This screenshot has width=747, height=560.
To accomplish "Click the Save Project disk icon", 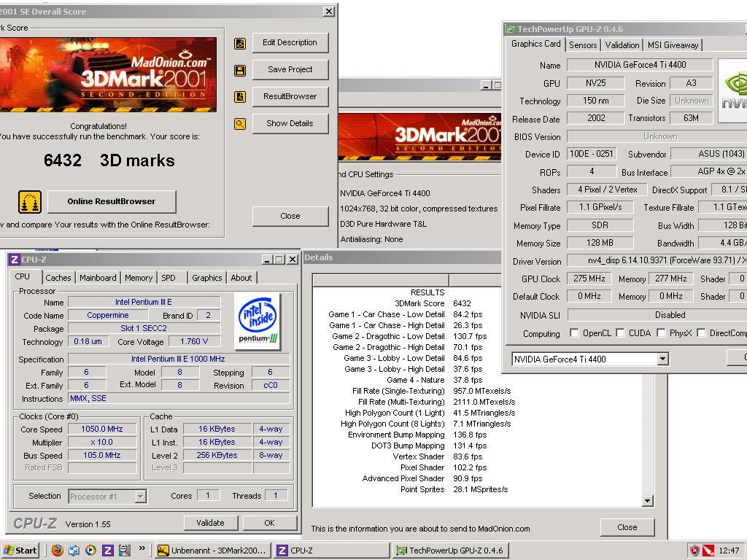I will (x=240, y=71).
